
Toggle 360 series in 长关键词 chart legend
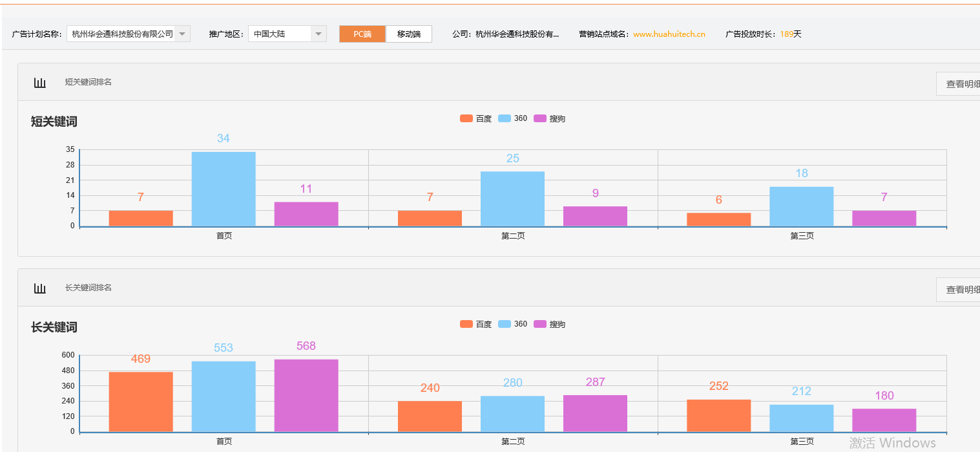pyautogui.click(x=514, y=324)
